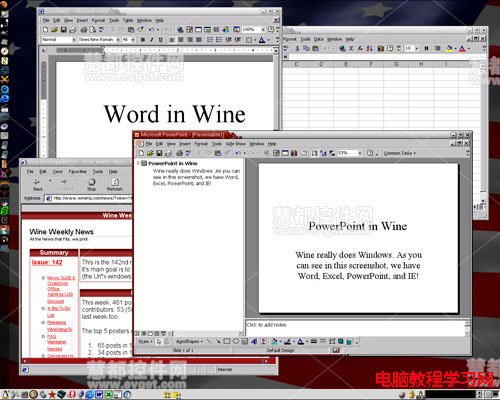500x400 pixels.
Task: Click the Save icon in Word's toolbar
Action: 63,30
